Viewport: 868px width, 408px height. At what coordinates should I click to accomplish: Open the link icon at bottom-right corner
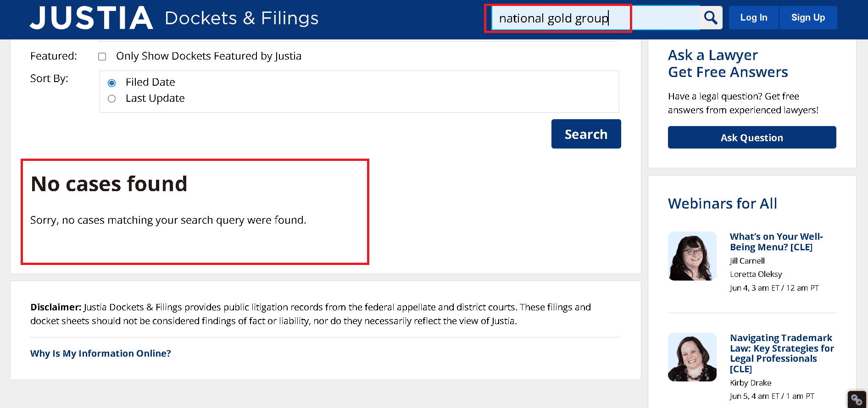coord(857,399)
